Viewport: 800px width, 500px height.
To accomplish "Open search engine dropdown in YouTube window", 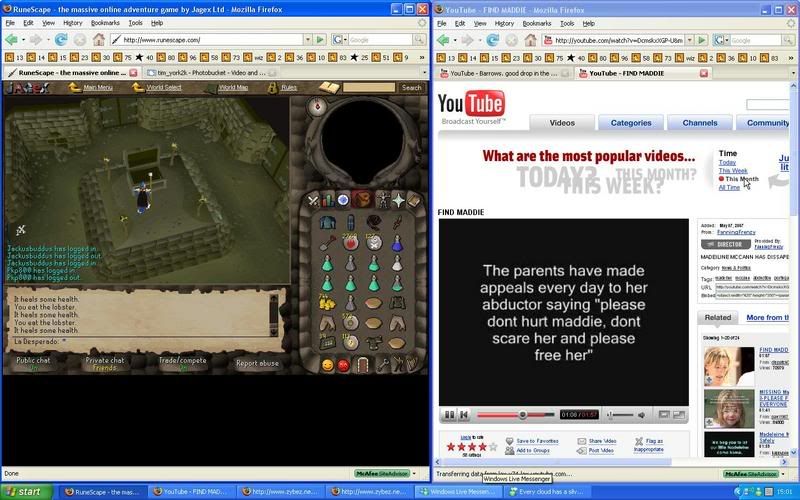I will (x=726, y=40).
